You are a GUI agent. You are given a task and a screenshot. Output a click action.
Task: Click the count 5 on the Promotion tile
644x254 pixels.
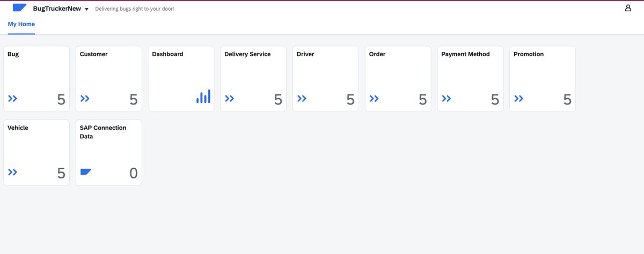pos(567,100)
